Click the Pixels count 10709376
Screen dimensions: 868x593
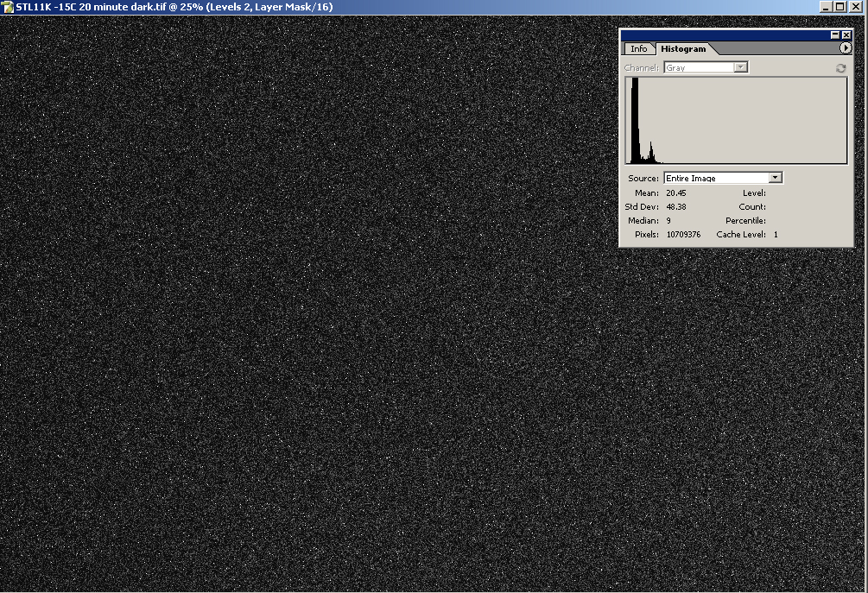(683, 235)
